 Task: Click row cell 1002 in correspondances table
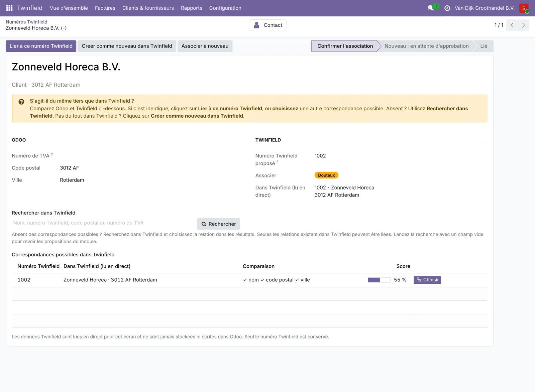tap(24, 280)
